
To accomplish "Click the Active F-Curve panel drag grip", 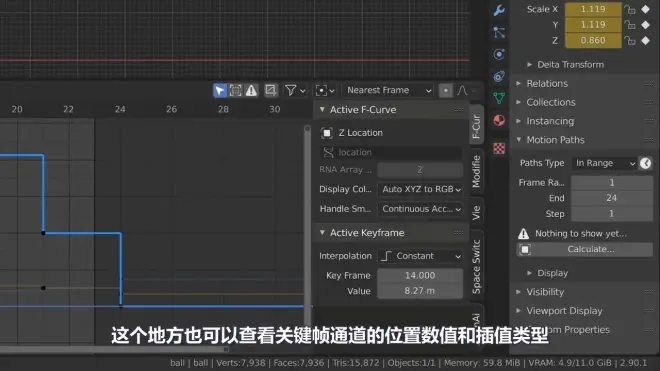I will [459, 110].
